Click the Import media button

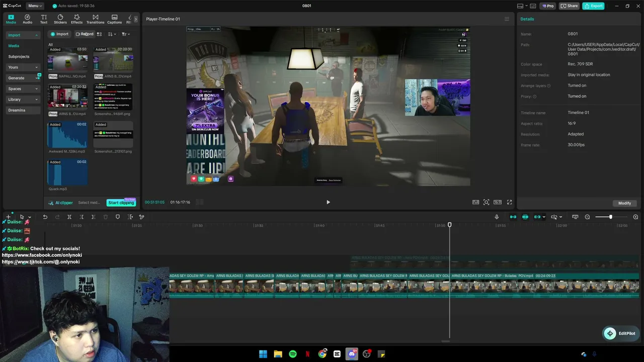pyautogui.click(x=59, y=34)
